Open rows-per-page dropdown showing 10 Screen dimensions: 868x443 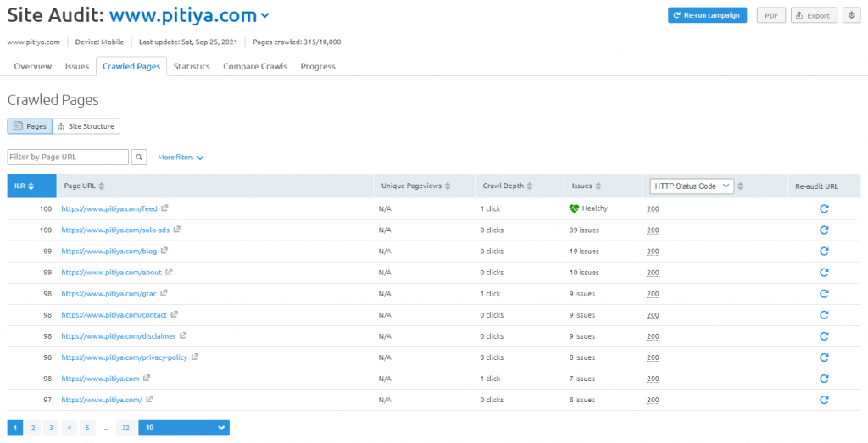point(184,428)
